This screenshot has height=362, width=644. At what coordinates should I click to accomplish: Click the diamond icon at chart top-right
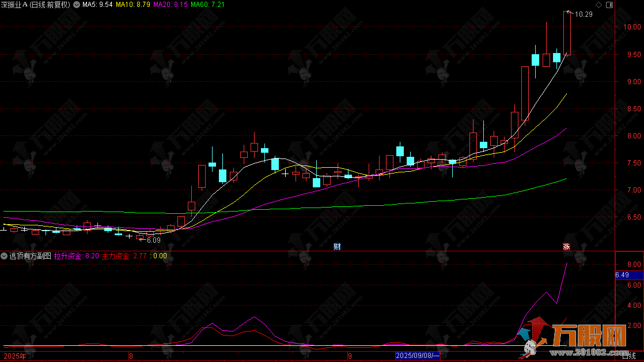click(599, 5)
